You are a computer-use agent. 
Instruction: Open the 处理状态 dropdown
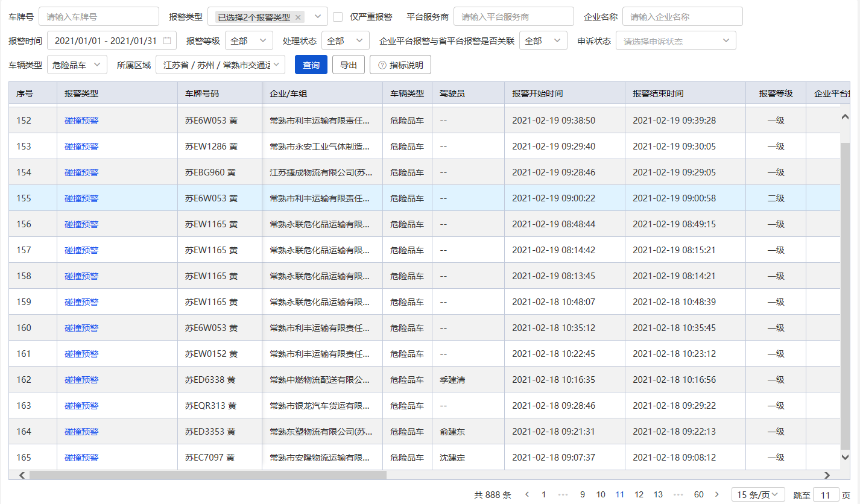(x=346, y=41)
